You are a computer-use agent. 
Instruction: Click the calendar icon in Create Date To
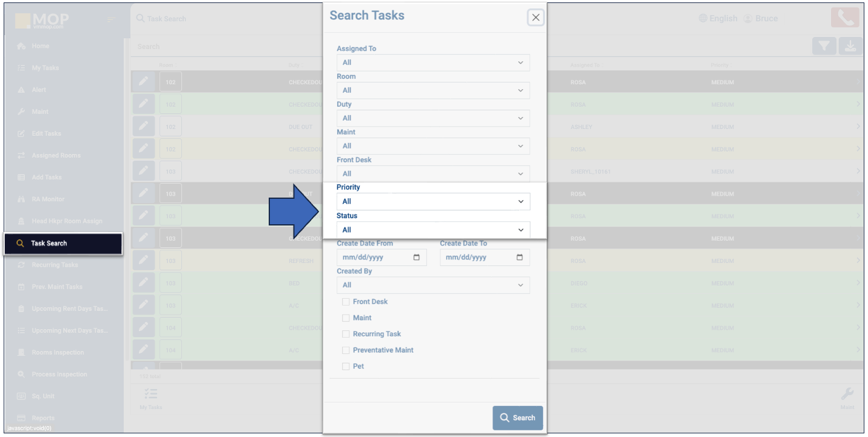pyautogui.click(x=520, y=258)
